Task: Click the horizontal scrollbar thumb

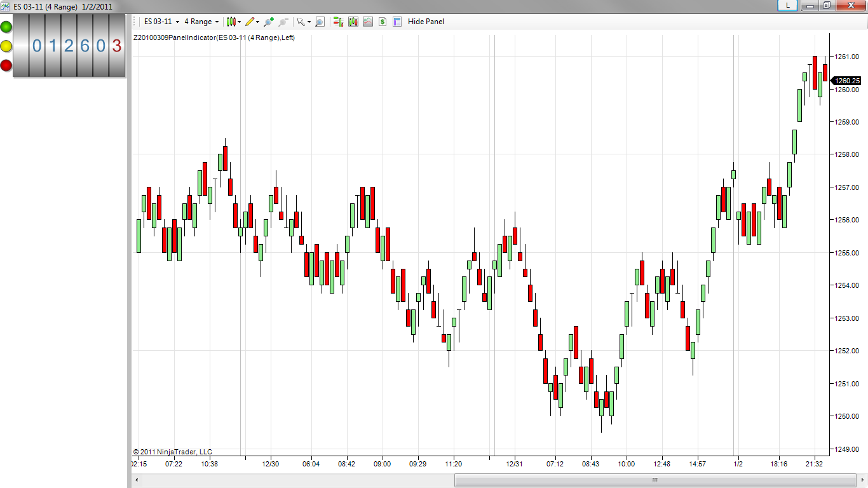Action: point(655,480)
